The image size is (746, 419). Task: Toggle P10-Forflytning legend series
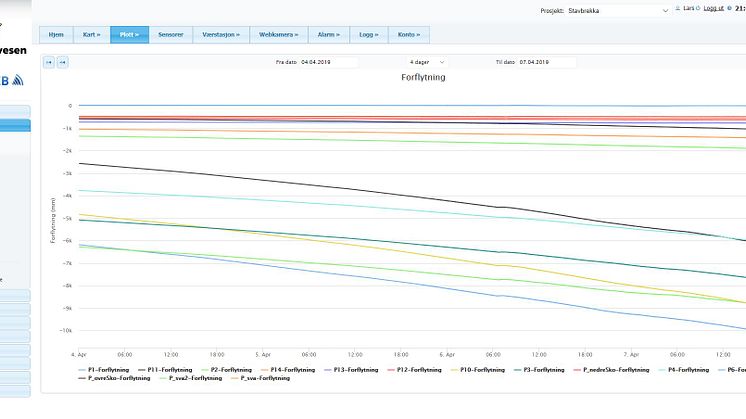478,370
